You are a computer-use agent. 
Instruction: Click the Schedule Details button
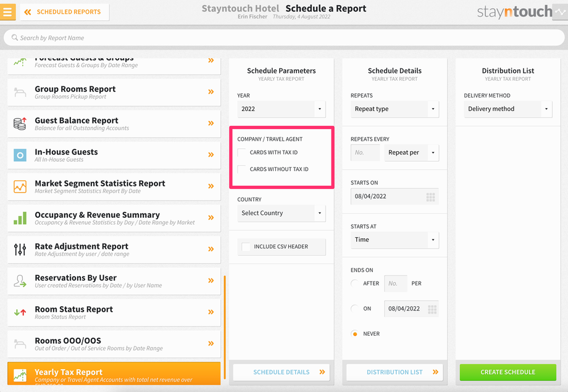click(x=282, y=372)
